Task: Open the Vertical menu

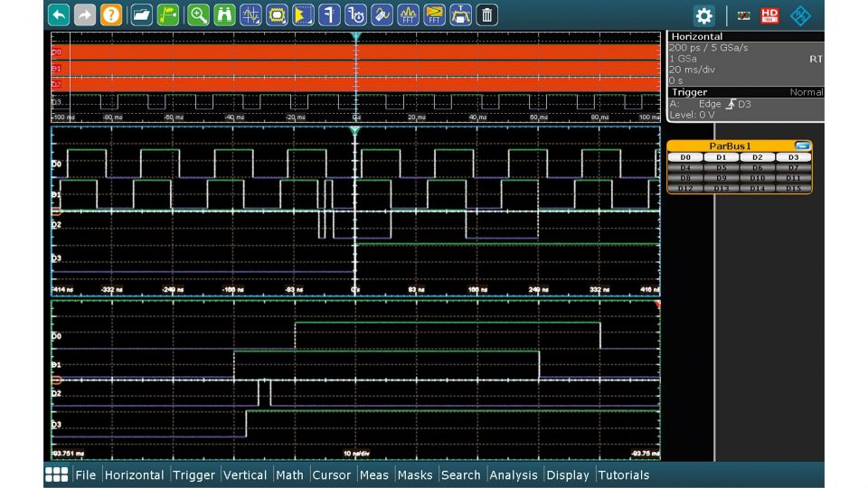Action: tap(245, 474)
